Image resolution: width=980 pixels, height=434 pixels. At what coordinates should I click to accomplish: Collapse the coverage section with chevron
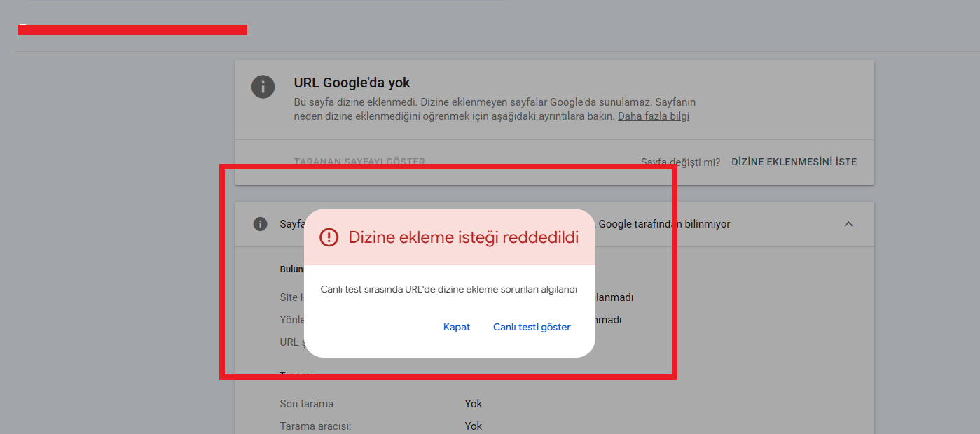pos(848,224)
